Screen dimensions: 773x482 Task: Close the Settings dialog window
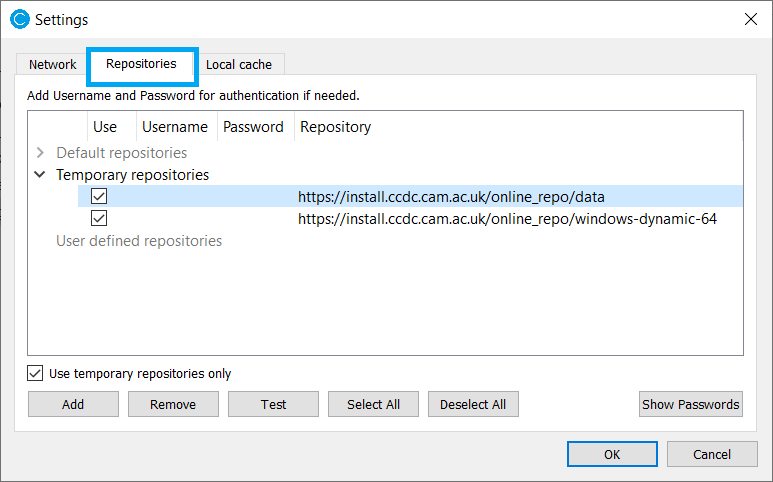750,19
